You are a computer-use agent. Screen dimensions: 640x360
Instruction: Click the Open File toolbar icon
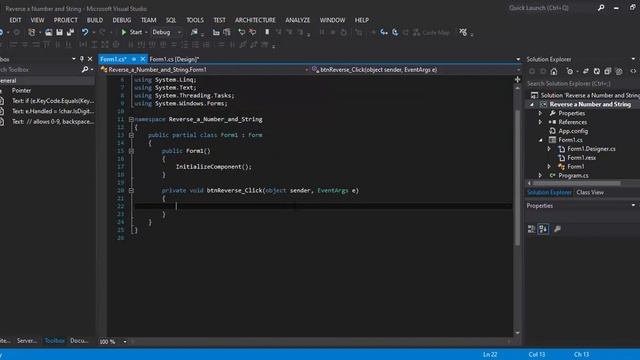point(49,32)
